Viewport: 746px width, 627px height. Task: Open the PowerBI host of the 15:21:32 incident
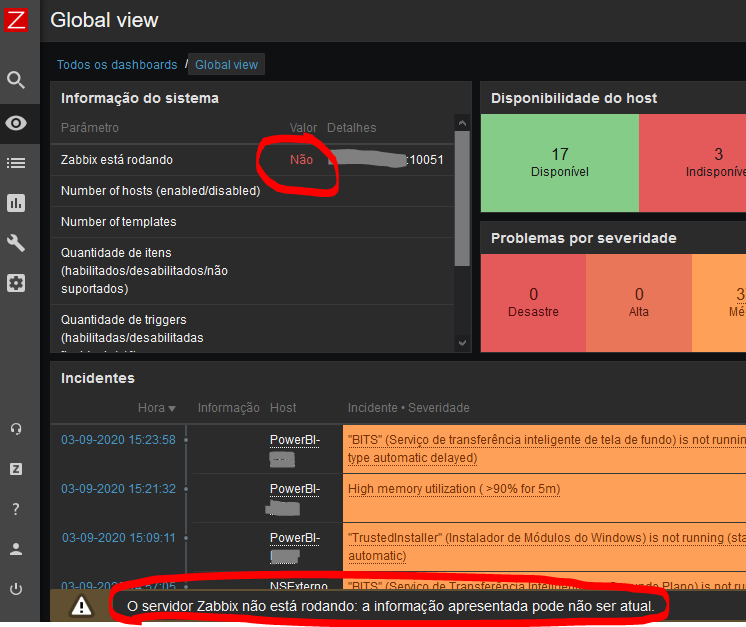pyautogui.click(x=294, y=489)
